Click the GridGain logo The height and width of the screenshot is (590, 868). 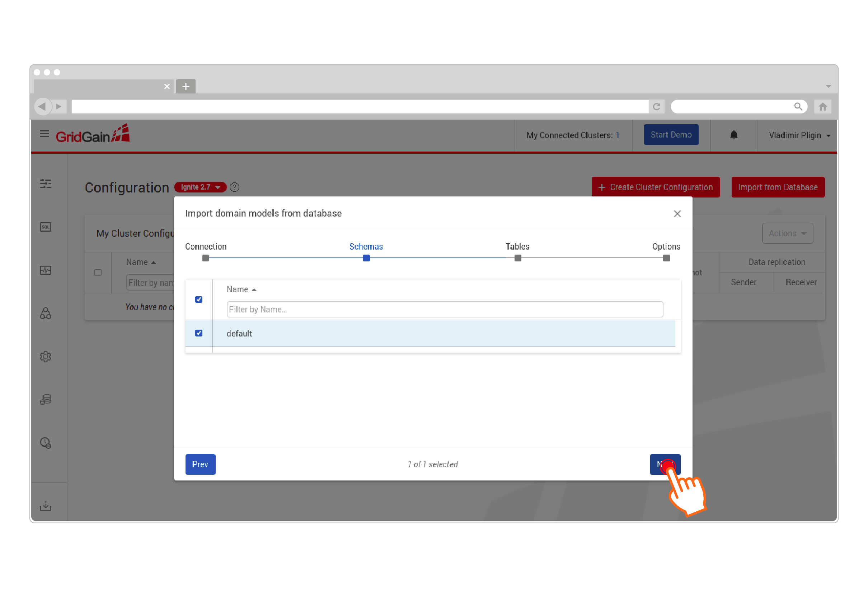coord(93,134)
